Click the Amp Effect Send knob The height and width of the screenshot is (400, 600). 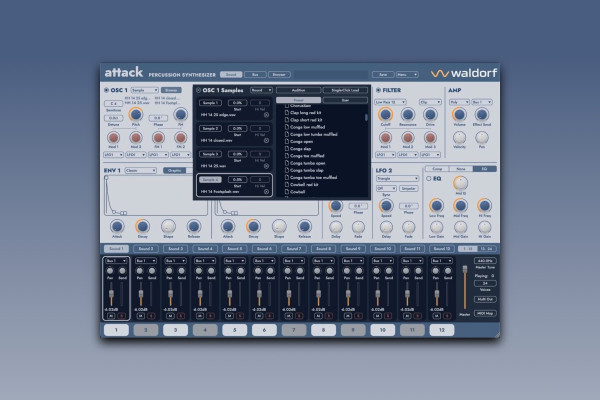[x=482, y=114]
